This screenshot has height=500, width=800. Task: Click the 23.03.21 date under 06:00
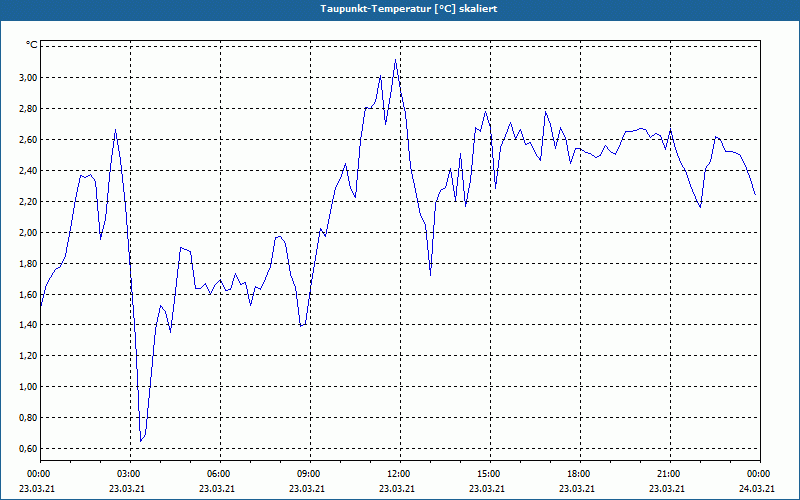pyautogui.click(x=216, y=488)
